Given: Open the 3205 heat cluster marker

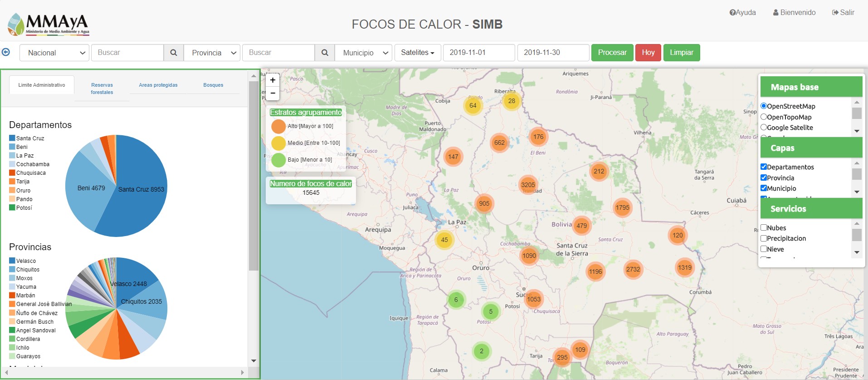Looking at the screenshot, I should (528, 185).
